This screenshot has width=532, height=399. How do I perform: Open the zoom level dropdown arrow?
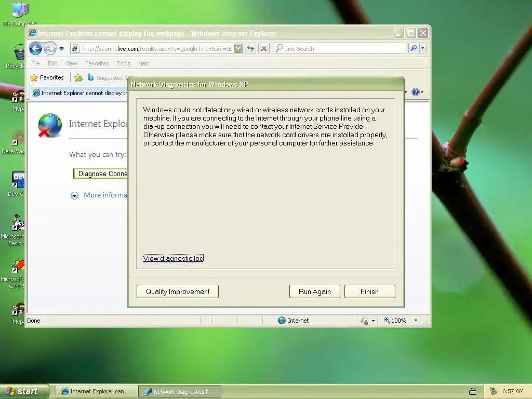(x=416, y=320)
